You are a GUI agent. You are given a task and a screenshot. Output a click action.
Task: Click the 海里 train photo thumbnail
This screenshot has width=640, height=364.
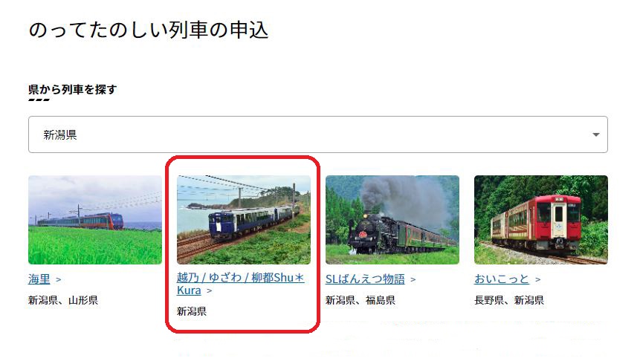95,220
